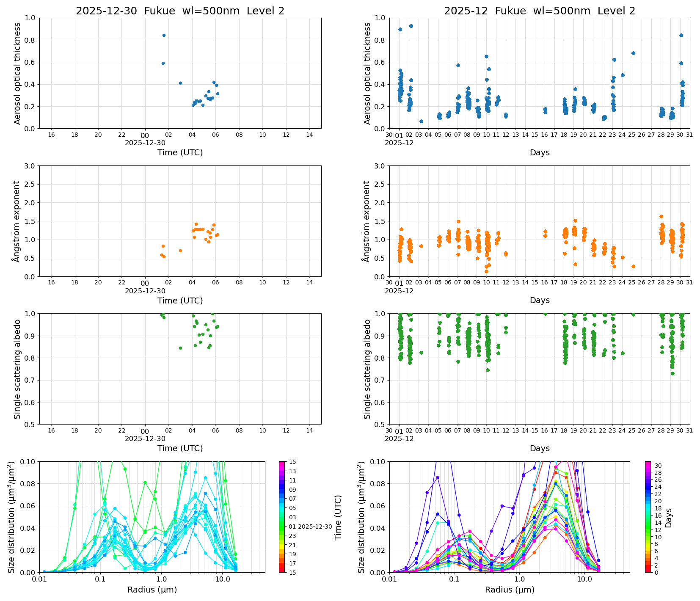700x601 pixels.
Task: Click lowest day 29 point in monthly albedo plot
Action: (672, 373)
